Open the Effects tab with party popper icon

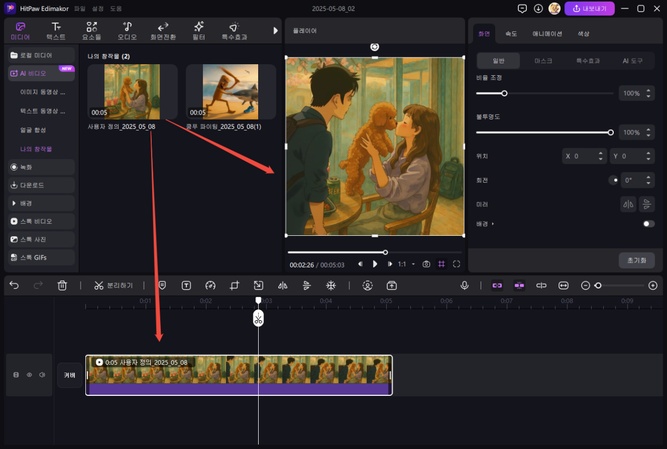tap(234, 31)
